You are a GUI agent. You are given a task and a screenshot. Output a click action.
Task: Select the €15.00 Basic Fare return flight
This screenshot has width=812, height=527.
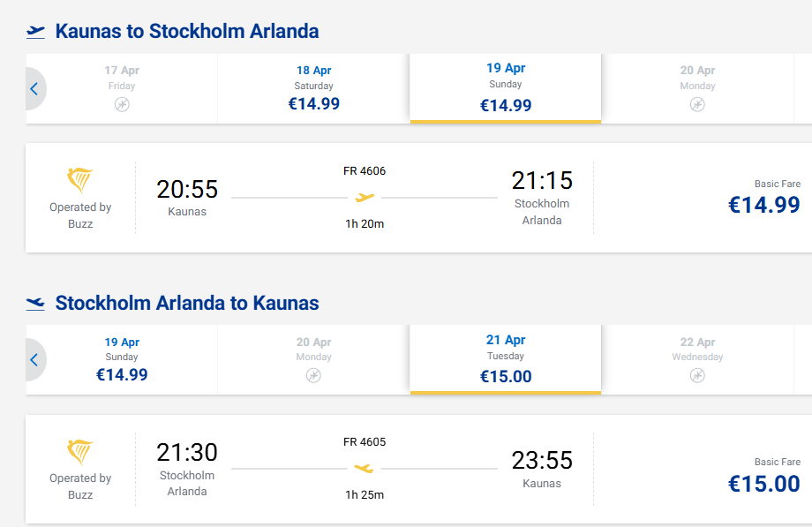pos(763,484)
